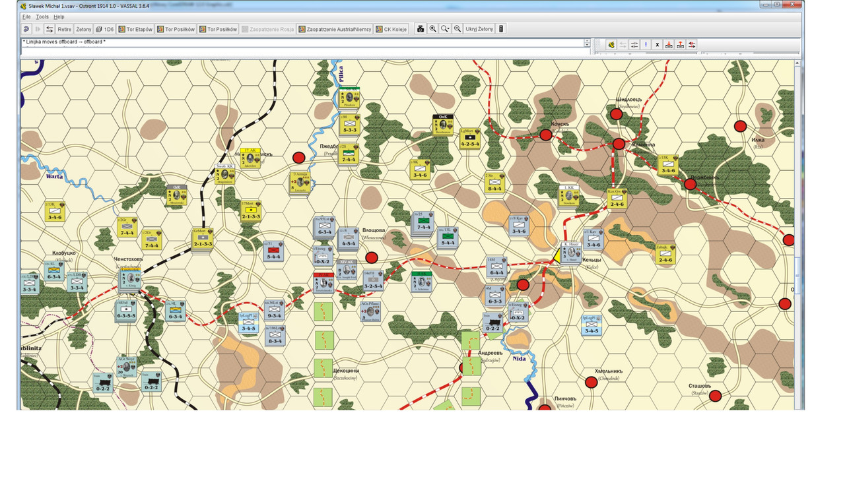845x504 pixels.
Task: Click the Клобуцко town label on map
Action: pos(65,253)
